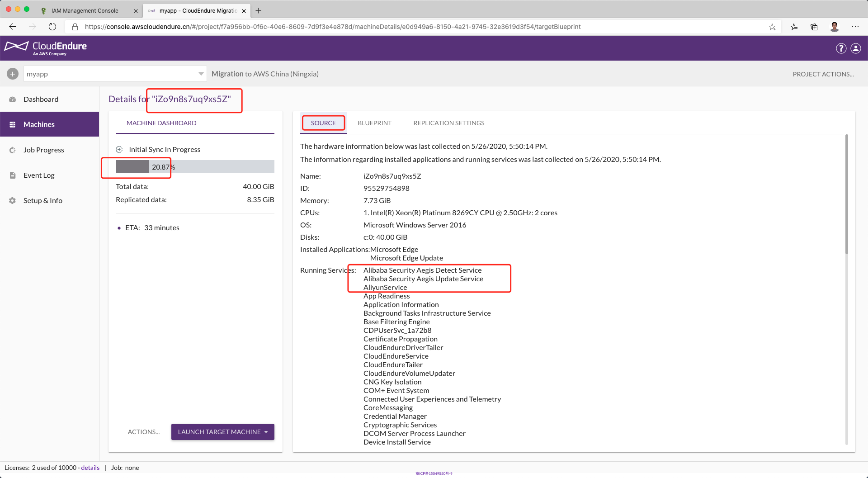
Task: Open the user account icon in header
Action: (856, 48)
